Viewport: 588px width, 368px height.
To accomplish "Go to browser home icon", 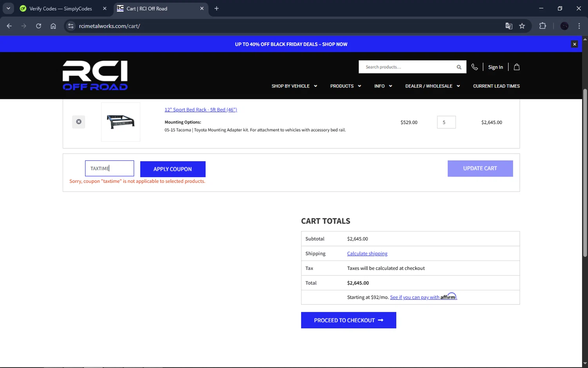I will 53,26.
